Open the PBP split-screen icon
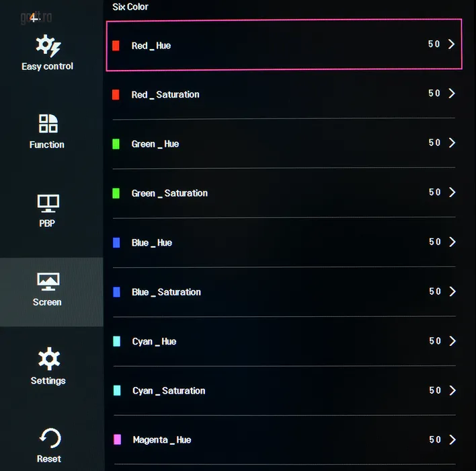476x471 pixels. click(x=48, y=203)
